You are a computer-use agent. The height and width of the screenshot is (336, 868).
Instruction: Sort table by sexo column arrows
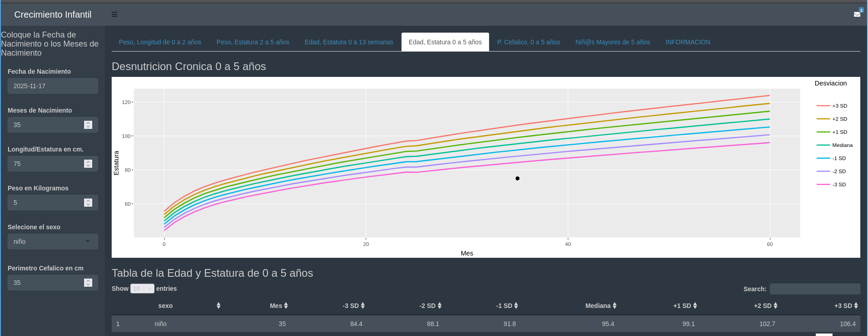pos(218,306)
